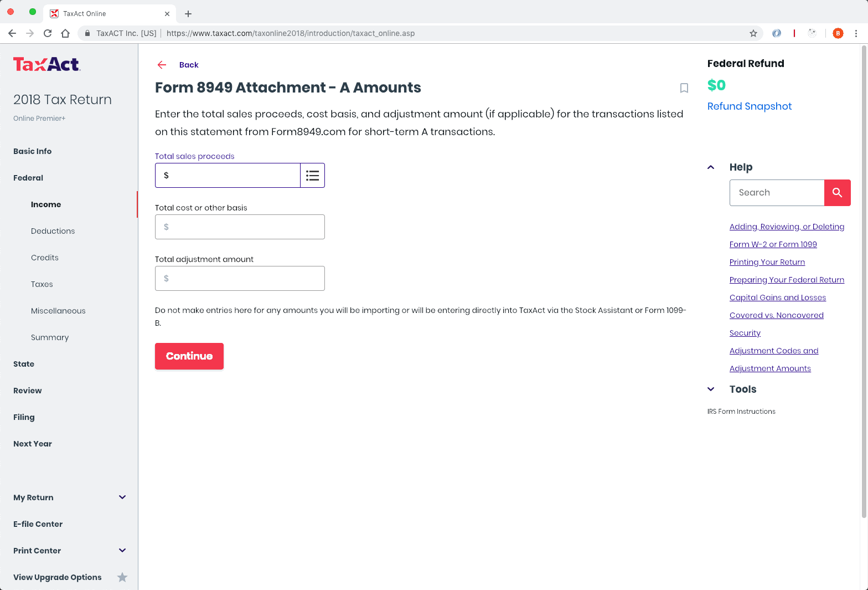
Task: Open a new browser tab
Action: (x=188, y=14)
